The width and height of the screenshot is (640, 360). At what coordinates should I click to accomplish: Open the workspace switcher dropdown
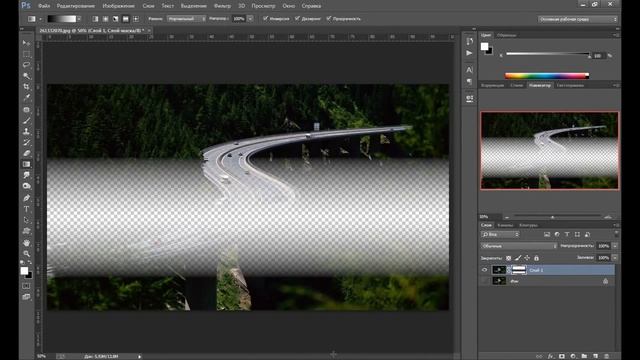[577, 19]
